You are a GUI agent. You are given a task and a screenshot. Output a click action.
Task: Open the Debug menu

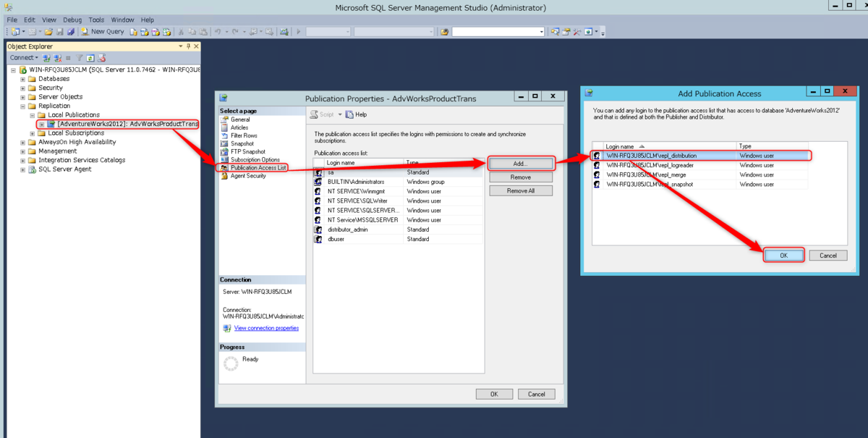72,20
